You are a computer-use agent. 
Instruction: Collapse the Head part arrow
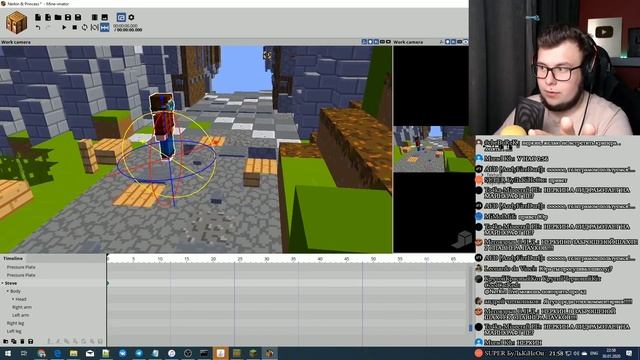[13, 299]
